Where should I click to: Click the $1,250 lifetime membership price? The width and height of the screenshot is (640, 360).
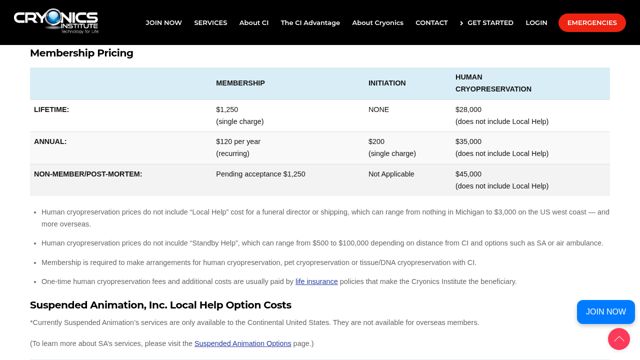click(x=227, y=110)
